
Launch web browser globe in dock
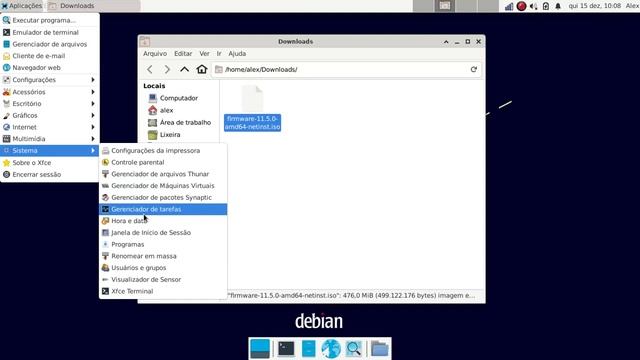click(331, 349)
